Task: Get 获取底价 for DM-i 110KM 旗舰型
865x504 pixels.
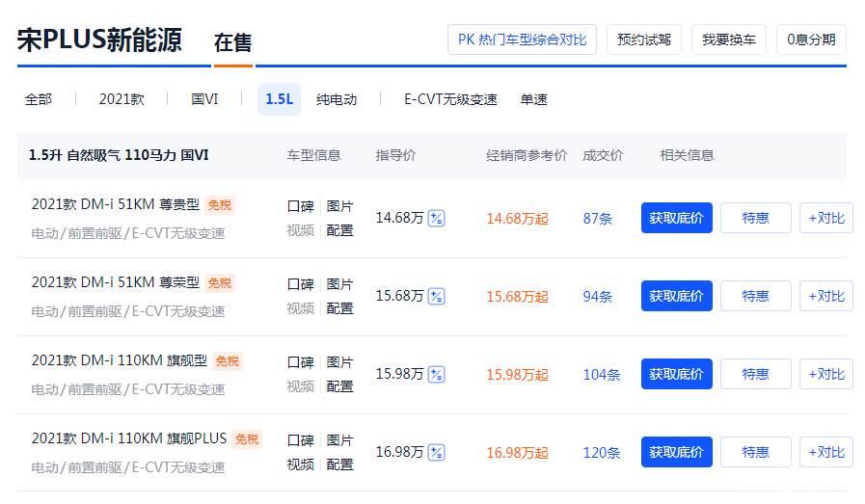Action: (x=676, y=375)
